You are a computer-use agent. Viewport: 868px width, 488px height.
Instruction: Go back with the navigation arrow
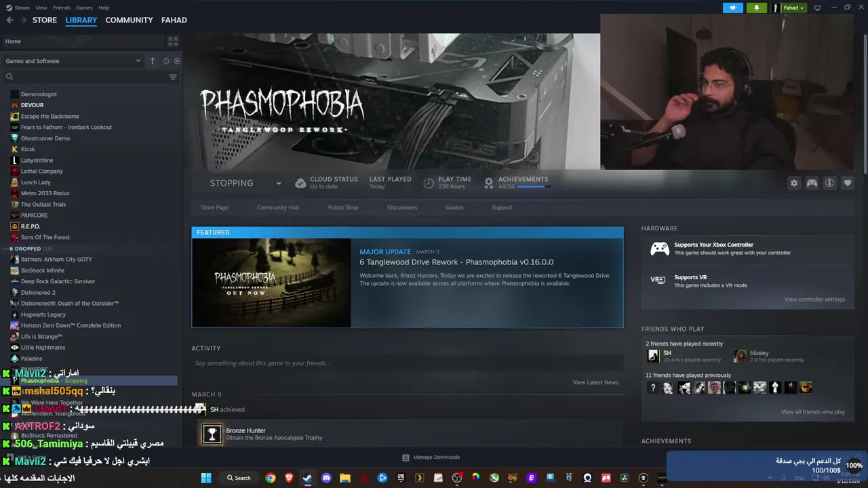pyautogui.click(x=9, y=20)
